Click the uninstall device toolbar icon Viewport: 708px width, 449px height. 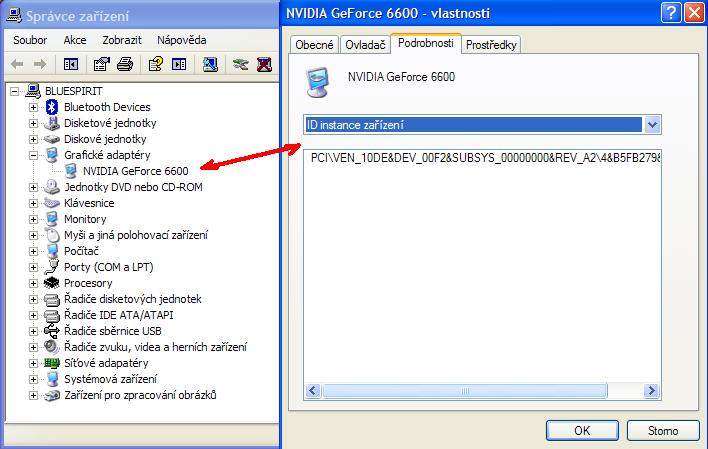click(264, 64)
